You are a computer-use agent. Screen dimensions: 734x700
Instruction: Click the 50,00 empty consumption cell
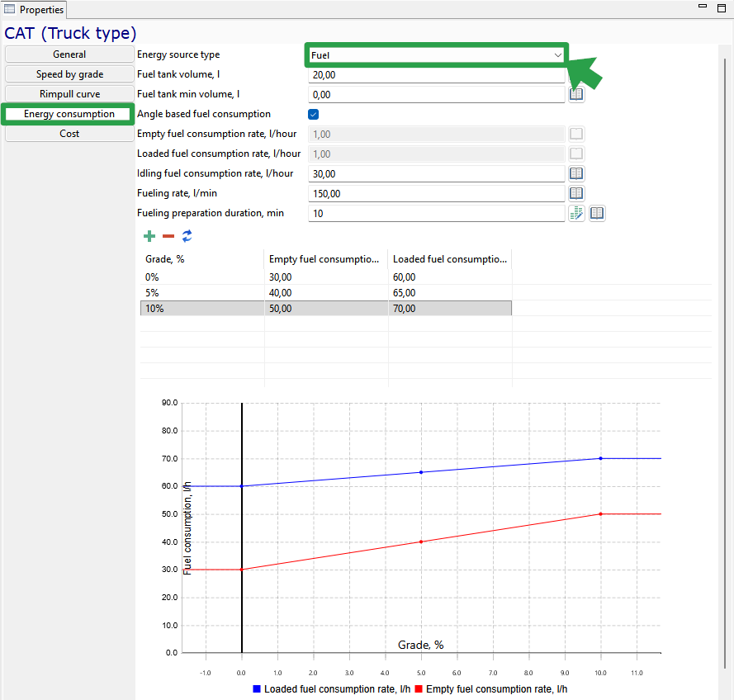[326, 309]
